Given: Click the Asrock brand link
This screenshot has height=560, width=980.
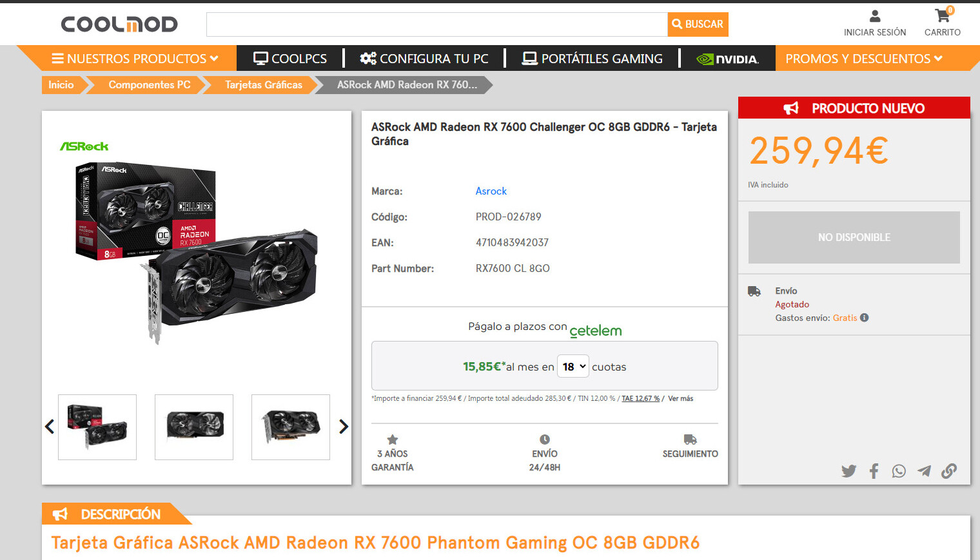Looking at the screenshot, I should tap(491, 191).
